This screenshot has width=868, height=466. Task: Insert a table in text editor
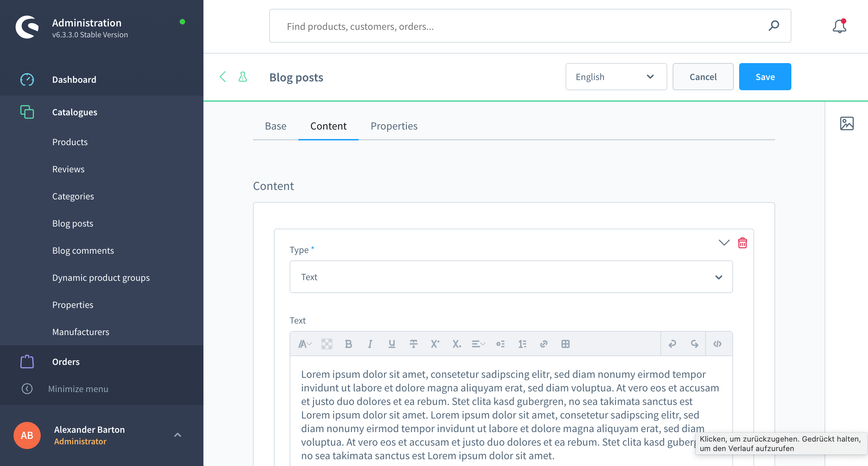[565, 344]
